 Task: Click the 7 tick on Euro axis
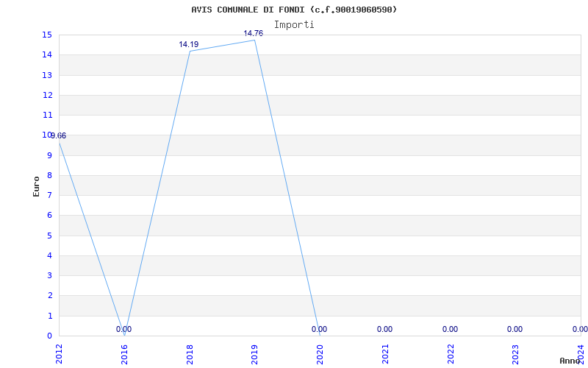pyautogui.click(x=49, y=195)
